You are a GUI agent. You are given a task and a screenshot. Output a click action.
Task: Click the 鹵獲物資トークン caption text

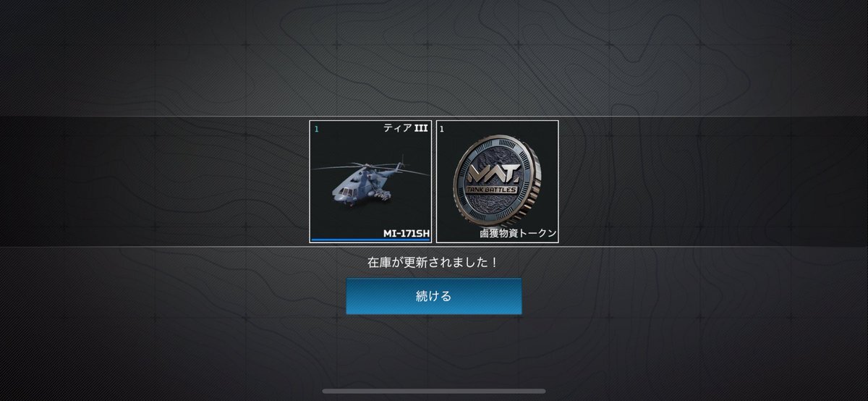pos(518,233)
